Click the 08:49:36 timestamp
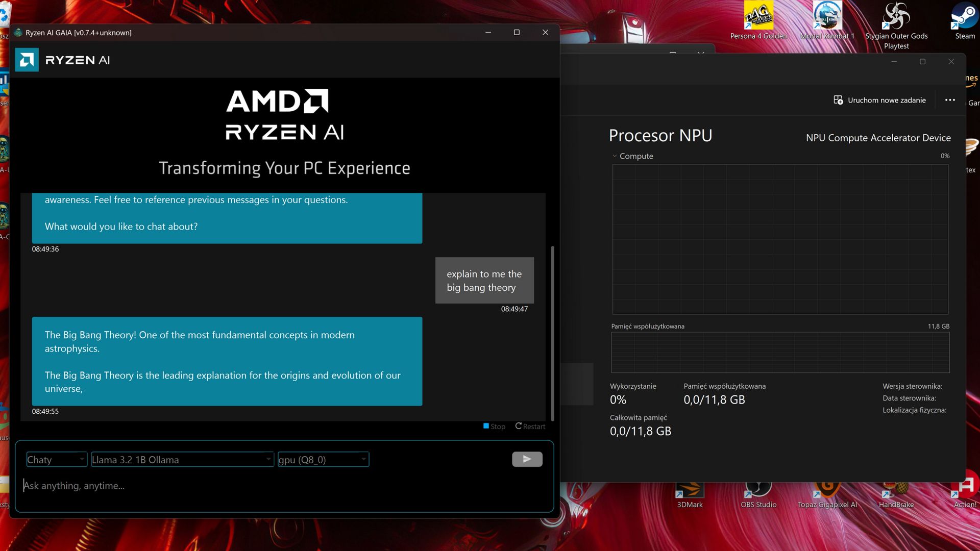 coord(45,249)
